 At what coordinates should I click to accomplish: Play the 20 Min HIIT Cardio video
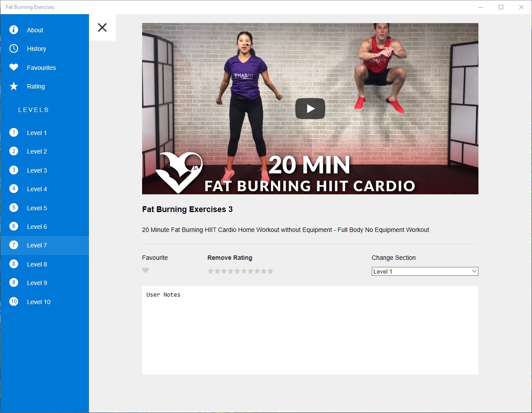(x=310, y=108)
